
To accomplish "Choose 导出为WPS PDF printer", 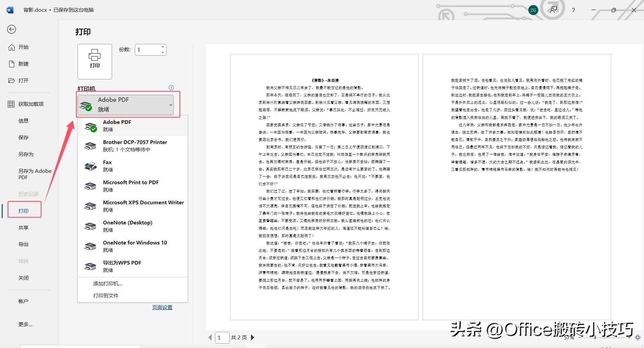I will click(x=133, y=266).
